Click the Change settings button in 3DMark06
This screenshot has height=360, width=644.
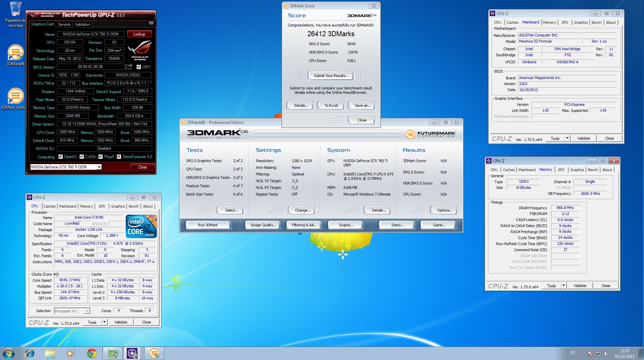(302, 210)
